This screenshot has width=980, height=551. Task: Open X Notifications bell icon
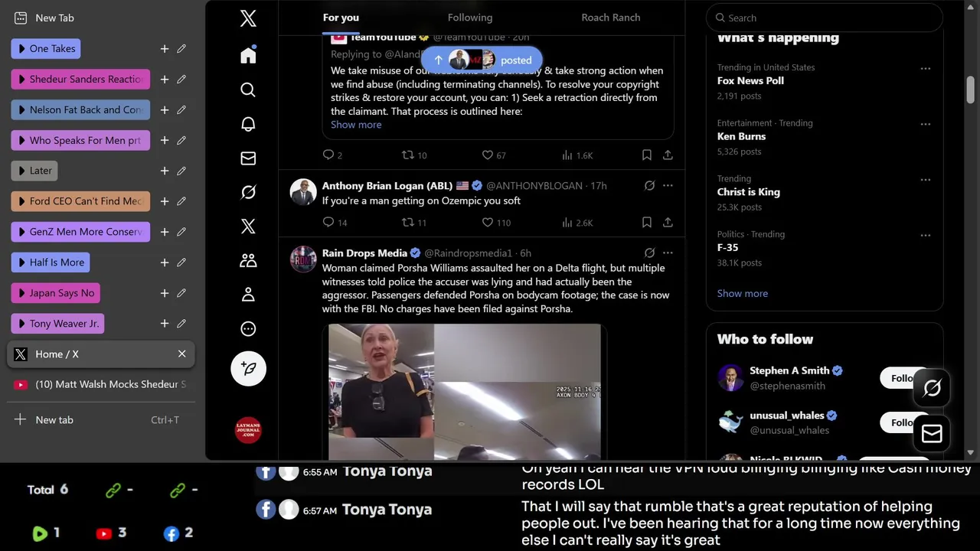[x=248, y=124]
